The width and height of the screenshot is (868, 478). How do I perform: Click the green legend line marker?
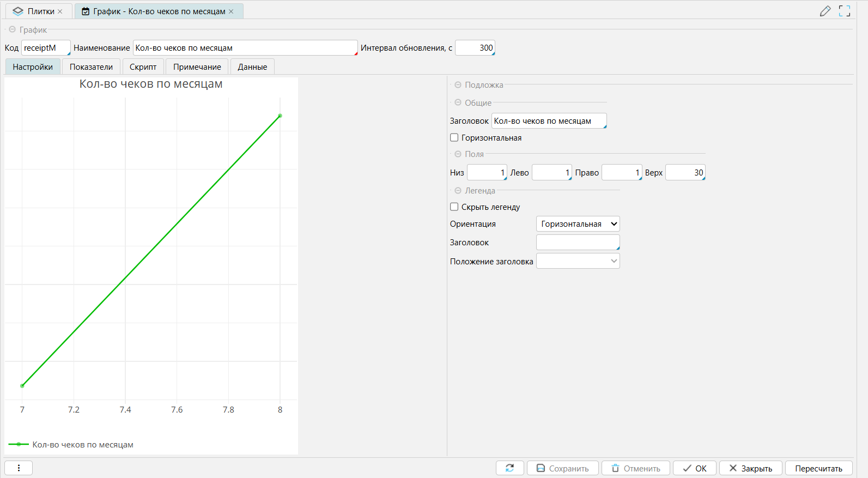[x=19, y=445]
